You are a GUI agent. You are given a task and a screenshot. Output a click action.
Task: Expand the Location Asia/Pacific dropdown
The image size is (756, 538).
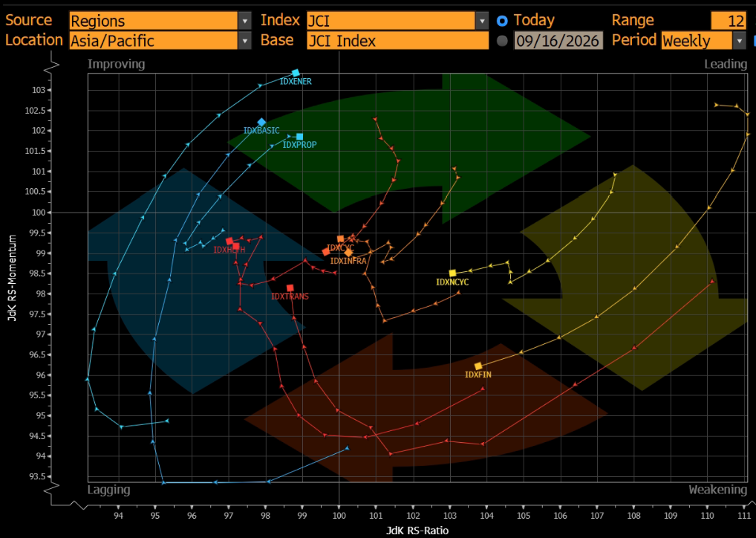[160, 41]
